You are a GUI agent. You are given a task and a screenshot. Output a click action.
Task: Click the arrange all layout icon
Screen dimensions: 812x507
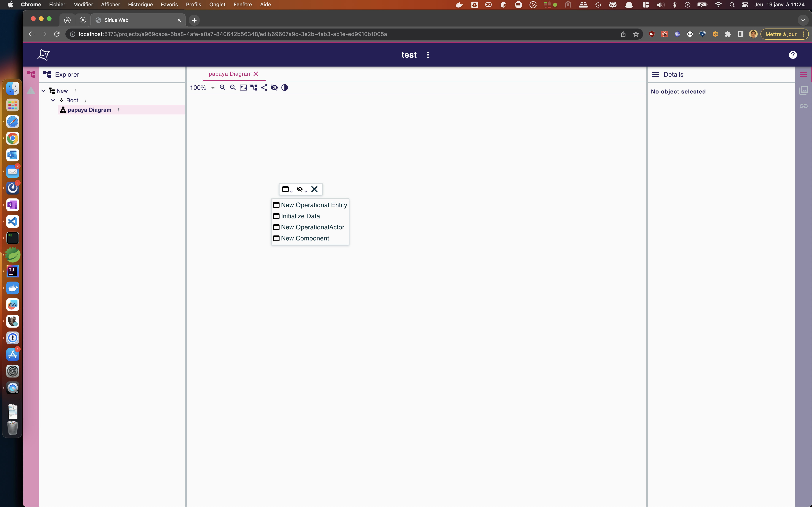[254, 88]
